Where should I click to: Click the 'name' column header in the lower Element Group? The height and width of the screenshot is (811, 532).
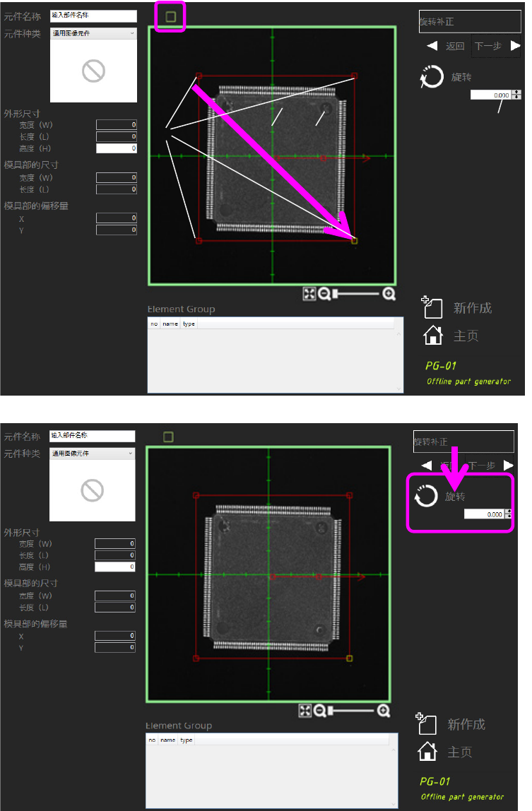coord(167,740)
